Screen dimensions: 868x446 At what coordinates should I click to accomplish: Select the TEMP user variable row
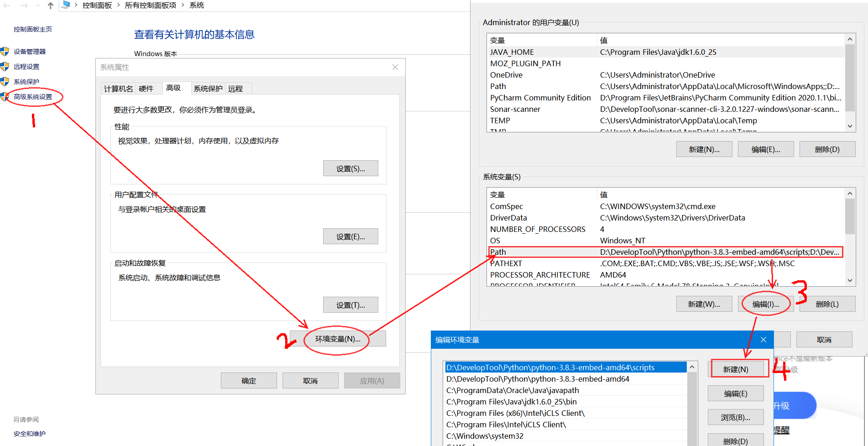[x=666, y=121]
